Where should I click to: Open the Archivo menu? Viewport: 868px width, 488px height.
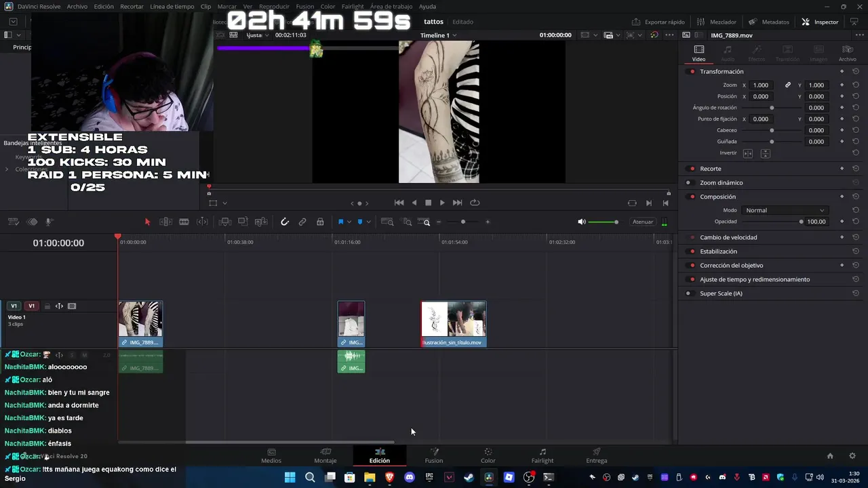(x=77, y=6)
